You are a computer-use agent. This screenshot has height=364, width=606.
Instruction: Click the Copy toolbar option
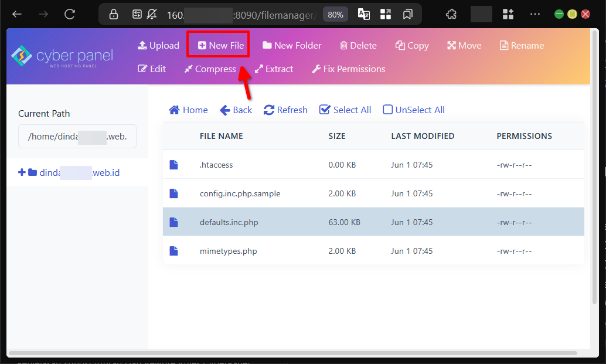tap(412, 46)
